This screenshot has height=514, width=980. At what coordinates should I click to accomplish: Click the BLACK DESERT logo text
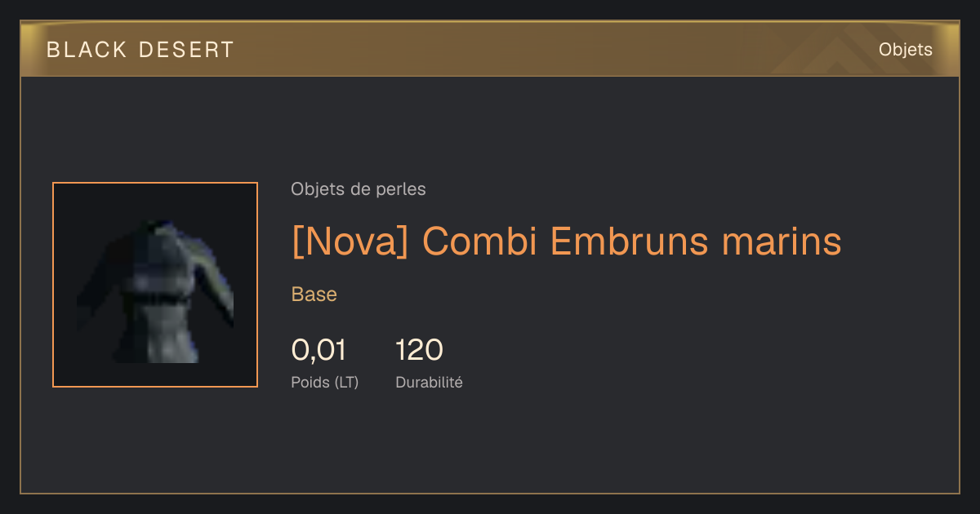[x=140, y=50]
